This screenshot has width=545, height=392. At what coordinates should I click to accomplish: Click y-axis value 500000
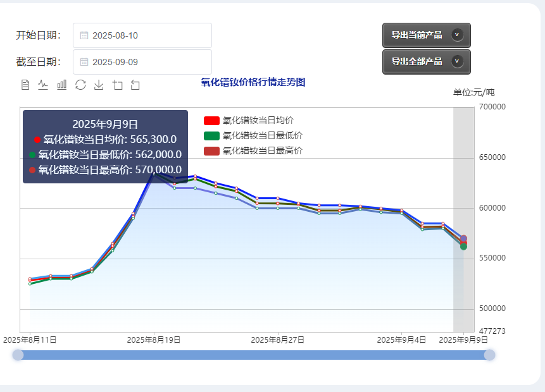pos(492,309)
